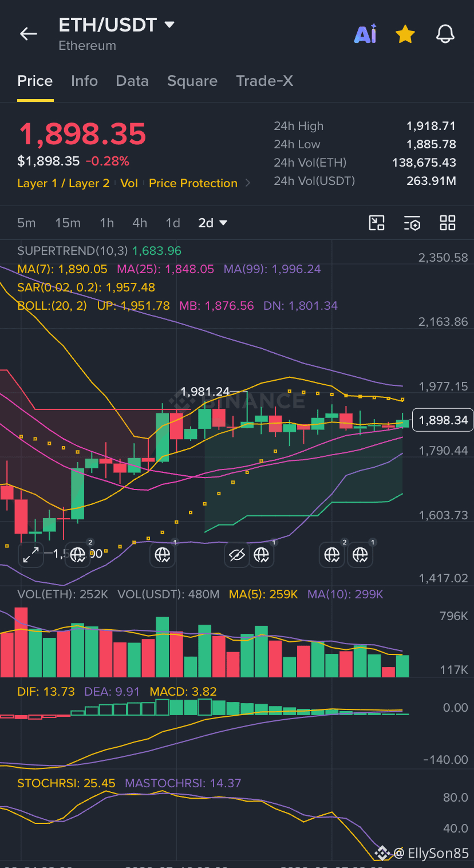
Task: Open the Layer 1 / Layer 2 tag
Action: point(64,183)
